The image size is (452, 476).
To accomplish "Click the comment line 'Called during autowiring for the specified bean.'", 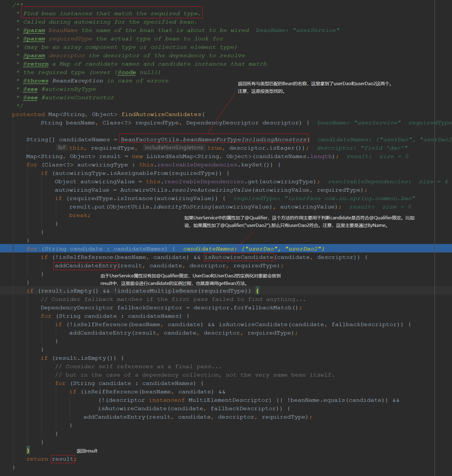I will tap(110, 22).
